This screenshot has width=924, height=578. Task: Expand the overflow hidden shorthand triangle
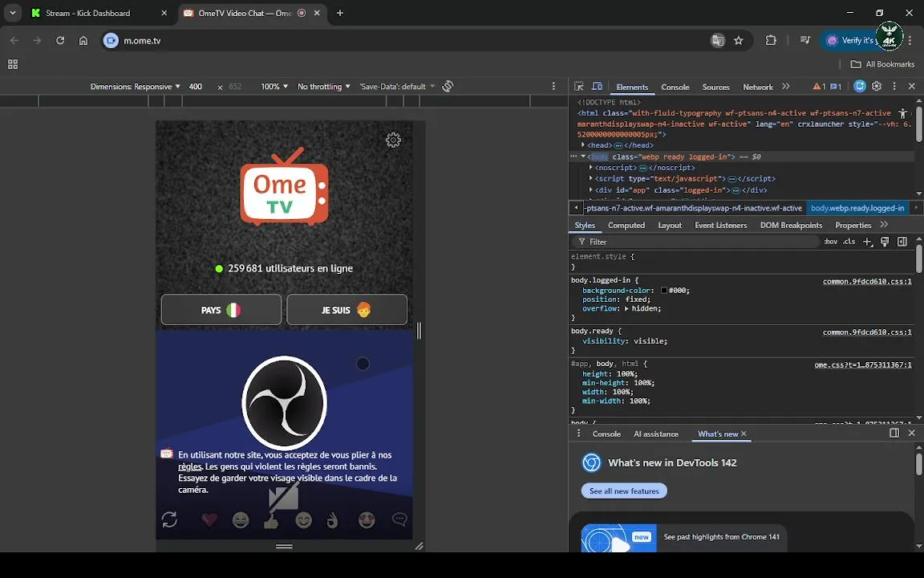click(x=626, y=308)
